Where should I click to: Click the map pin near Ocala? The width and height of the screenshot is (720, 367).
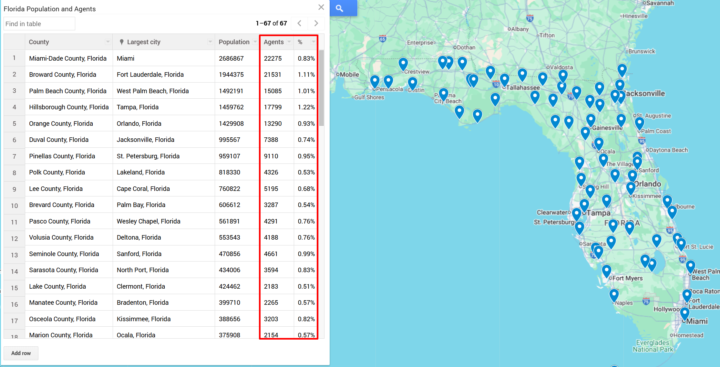598,143
